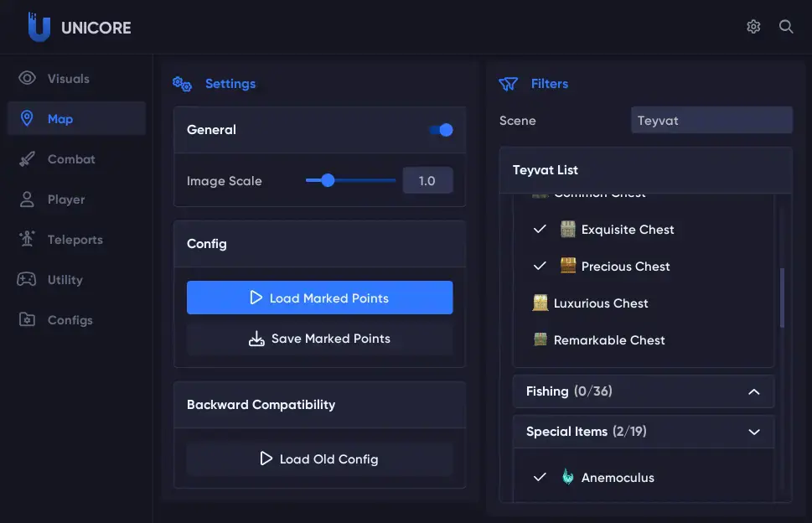Click the Filters funnel icon
The height and width of the screenshot is (523, 812).
point(508,84)
